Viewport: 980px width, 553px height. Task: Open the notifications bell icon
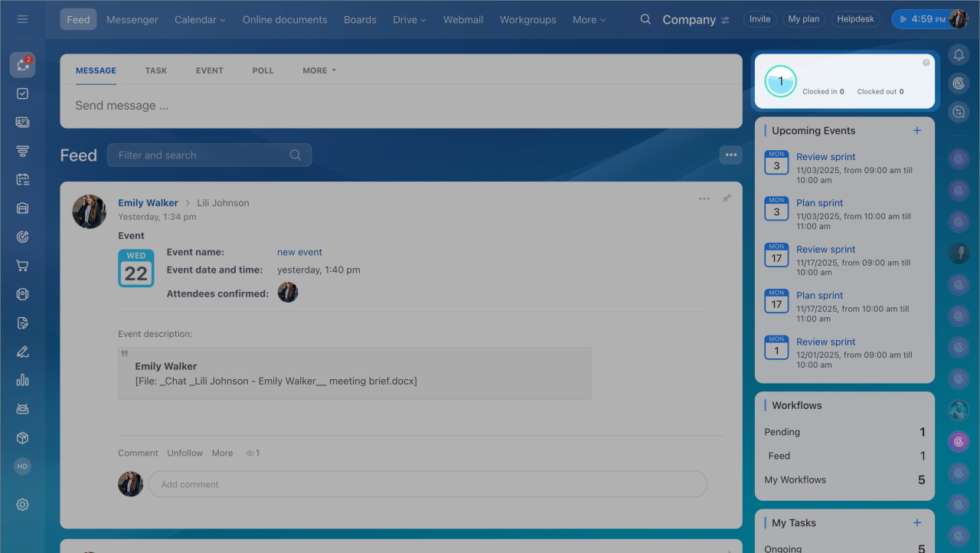tap(959, 54)
